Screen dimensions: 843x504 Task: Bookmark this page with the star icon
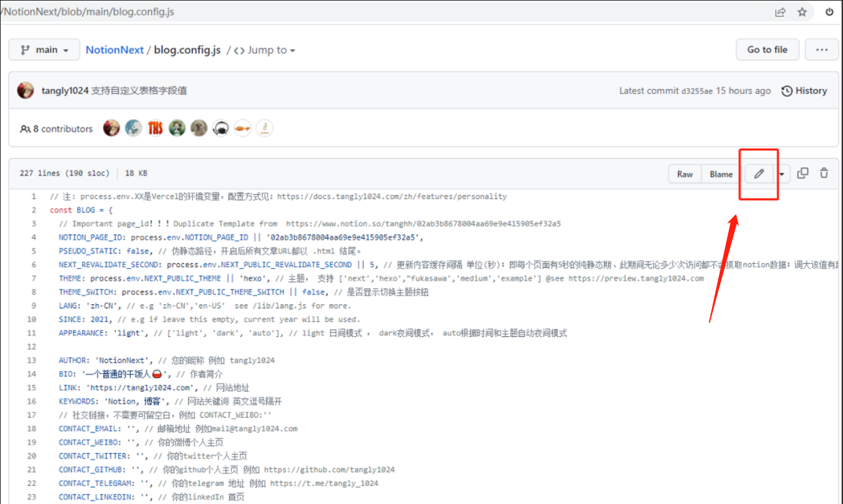[802, 12]
